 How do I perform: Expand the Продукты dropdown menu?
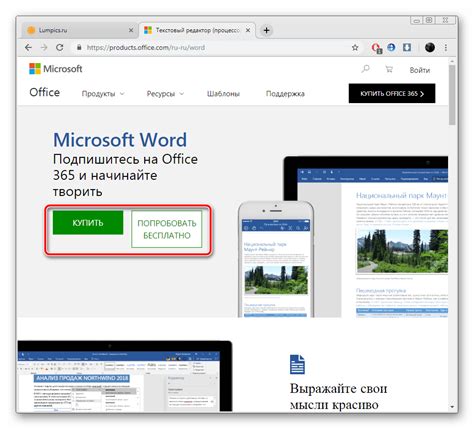click(103, 94)
